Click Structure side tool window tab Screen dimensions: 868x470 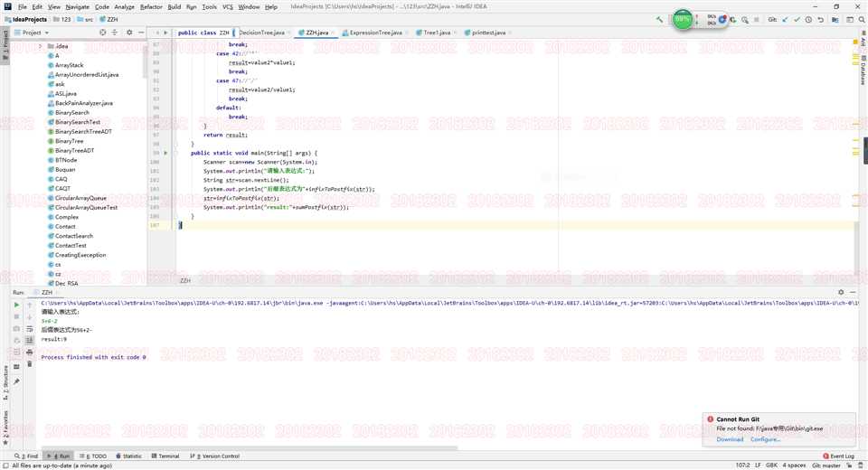[5, 383]
